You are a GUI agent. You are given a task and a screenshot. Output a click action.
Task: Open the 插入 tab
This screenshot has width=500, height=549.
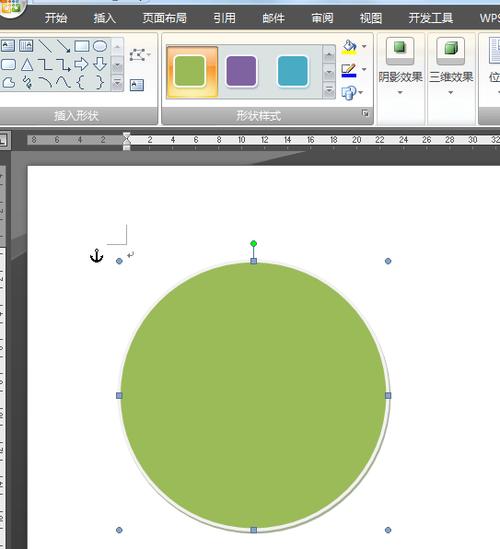104,18
